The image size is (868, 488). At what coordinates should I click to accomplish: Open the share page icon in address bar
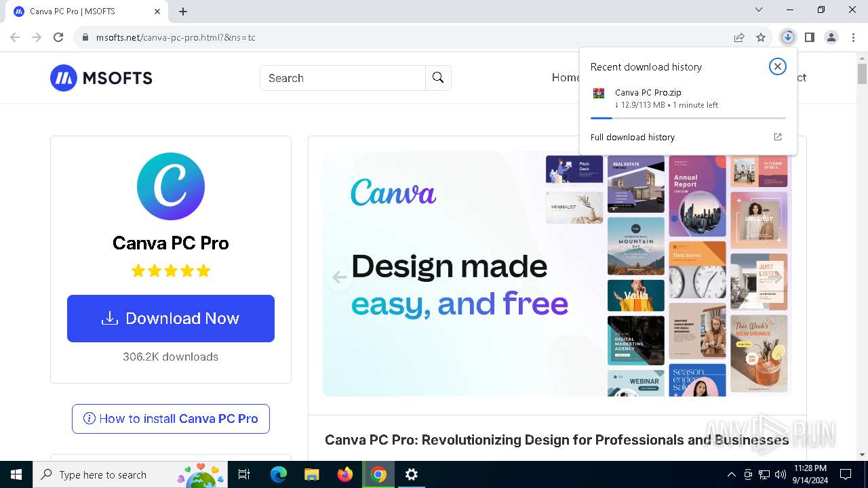pyautogui.click(x=739, y=37)
